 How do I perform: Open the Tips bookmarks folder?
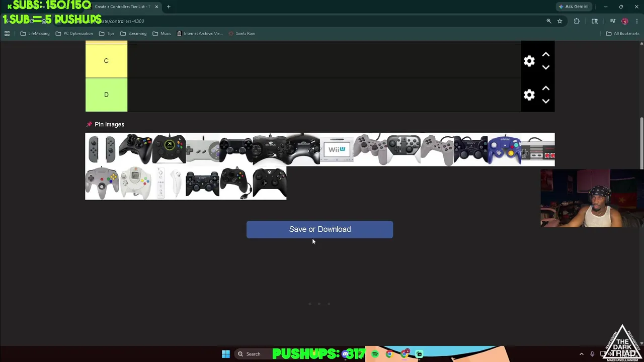point(107,33)
